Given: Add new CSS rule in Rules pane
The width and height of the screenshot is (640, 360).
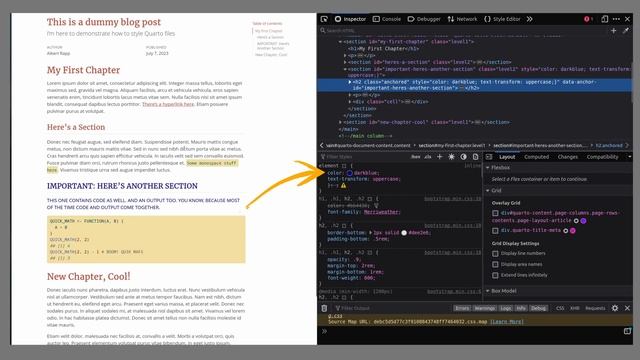Looking at the screenshot, I should [440, 157].
